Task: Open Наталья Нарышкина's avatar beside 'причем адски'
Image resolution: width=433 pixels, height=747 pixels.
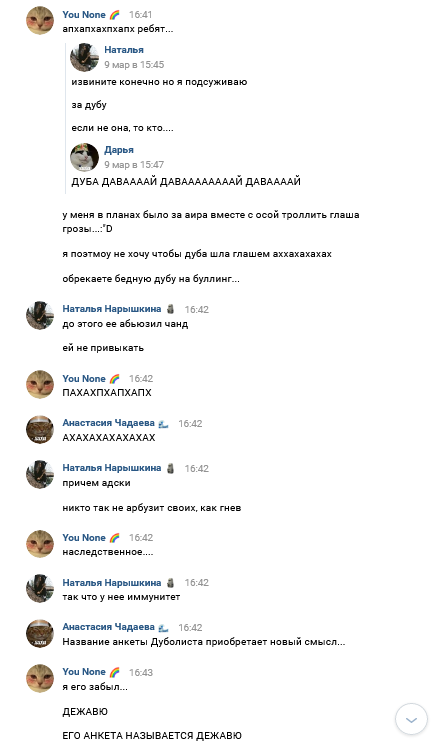Action: [x=40, y=474]
